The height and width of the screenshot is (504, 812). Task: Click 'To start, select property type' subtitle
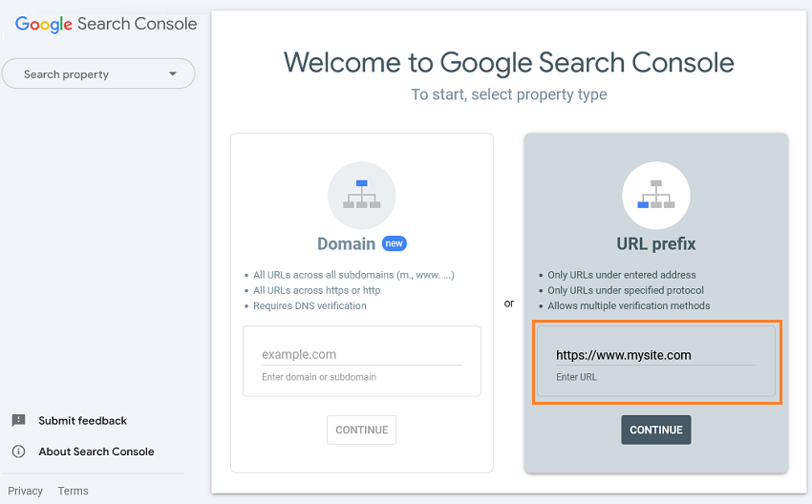pyautogui.click(x=509, y=94)
